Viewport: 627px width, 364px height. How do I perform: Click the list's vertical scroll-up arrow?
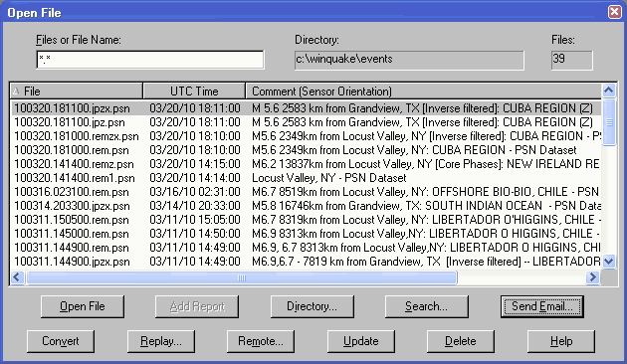[x=609, y=91]
